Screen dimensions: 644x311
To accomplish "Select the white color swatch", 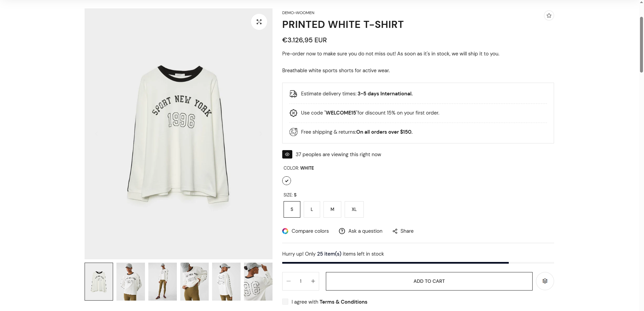I will point(287,181).
